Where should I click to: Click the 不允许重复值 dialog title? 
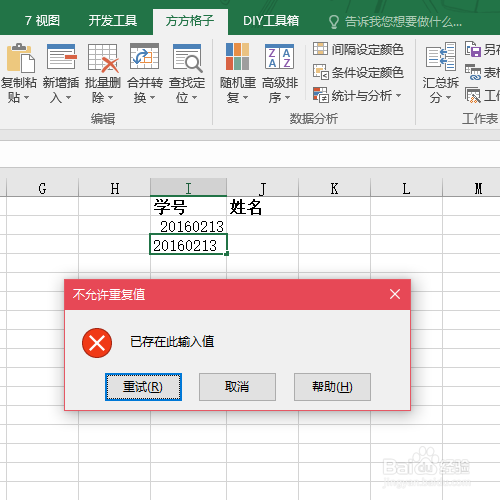109,294
